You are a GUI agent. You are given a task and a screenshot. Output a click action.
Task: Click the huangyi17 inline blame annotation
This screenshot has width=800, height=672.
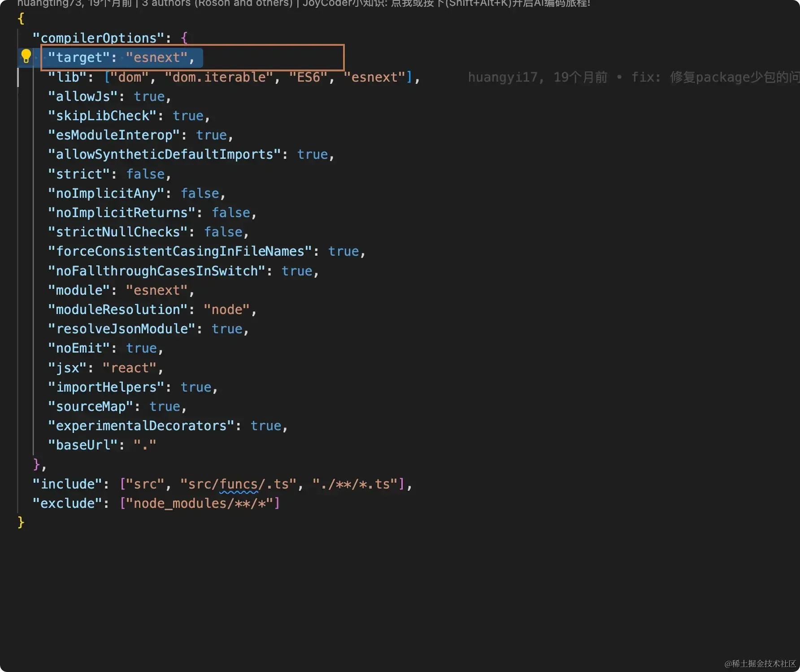point(633,77)
